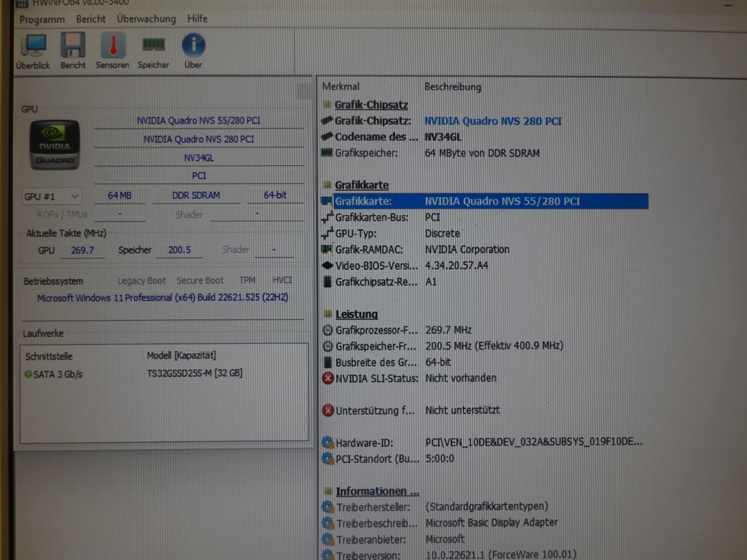Click the Hardware-ID gear icon

328,442
